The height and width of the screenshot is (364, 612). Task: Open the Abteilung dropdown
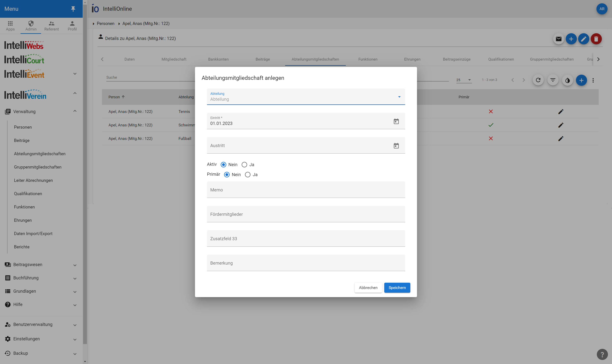(x=306, y=97)
